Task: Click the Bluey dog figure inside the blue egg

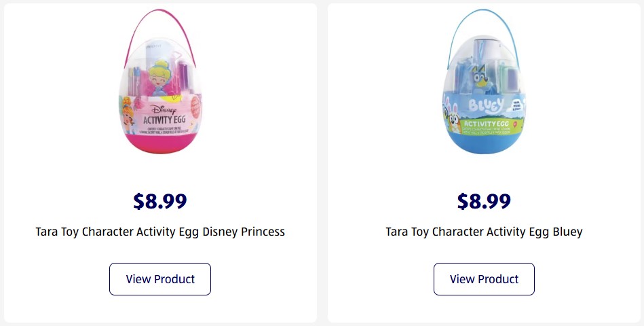Action: (487, 75)
